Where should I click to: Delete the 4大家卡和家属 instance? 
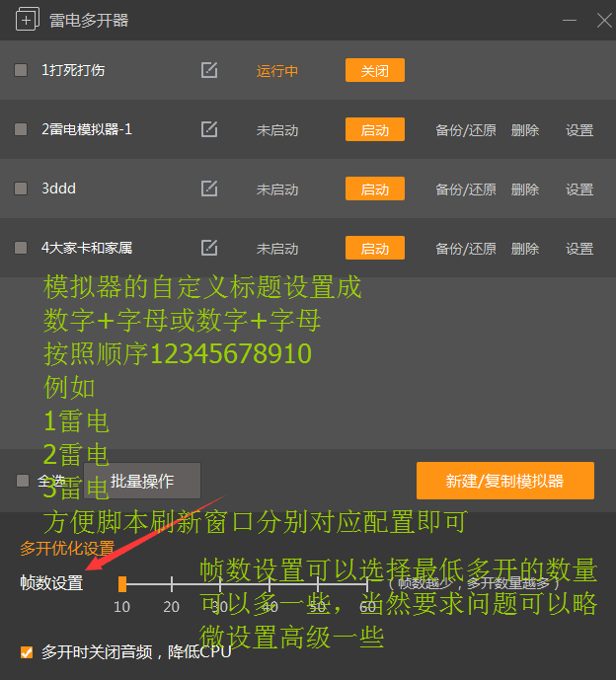tap(525, 249)
